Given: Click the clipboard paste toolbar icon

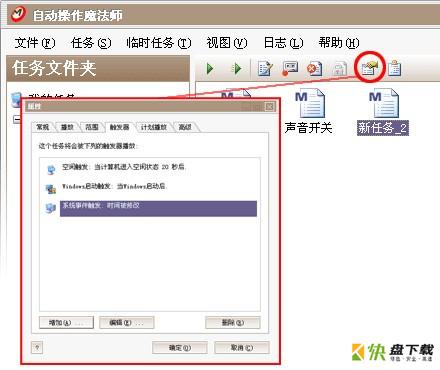Looking at the screenshot, I should [x=395, y=68].
